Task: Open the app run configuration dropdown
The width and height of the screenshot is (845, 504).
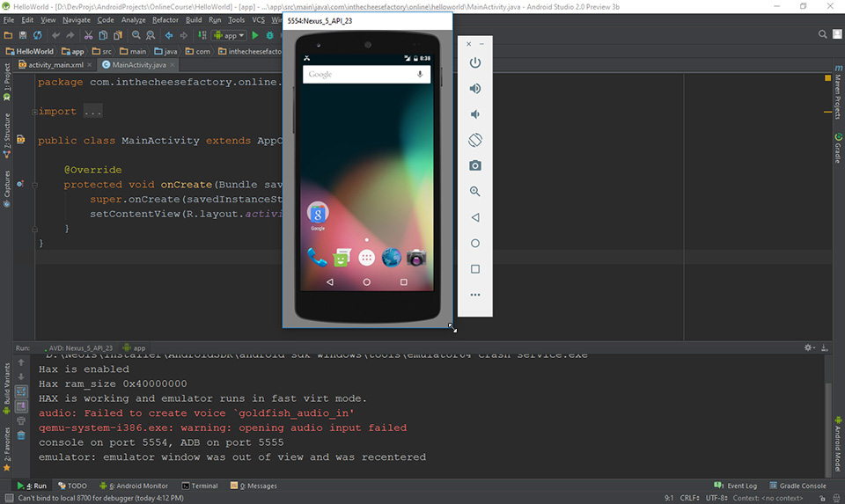Action: pos(230,35)
